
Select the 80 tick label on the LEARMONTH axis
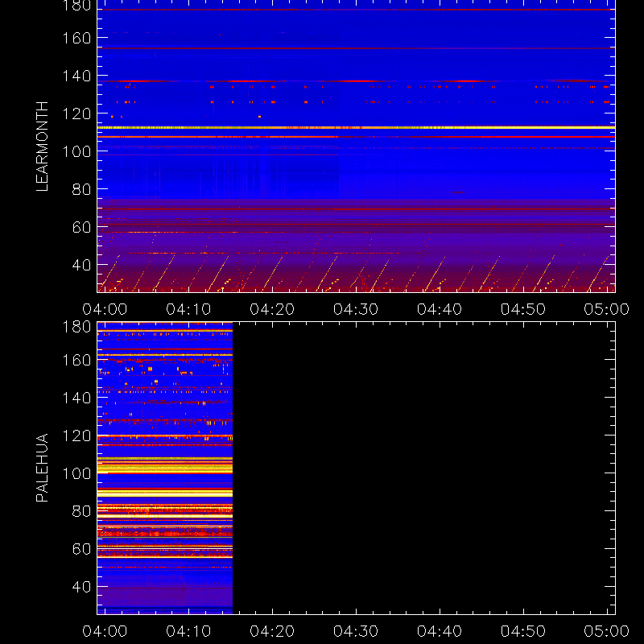pos(81,189)
